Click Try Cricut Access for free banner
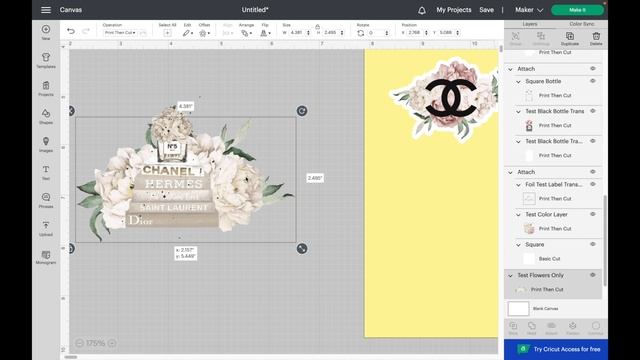Screen dimensions: 640x360 (x=556, y=349)
